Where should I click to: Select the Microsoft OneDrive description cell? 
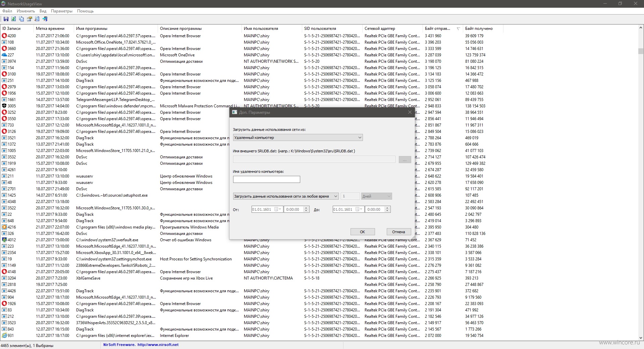177,55
